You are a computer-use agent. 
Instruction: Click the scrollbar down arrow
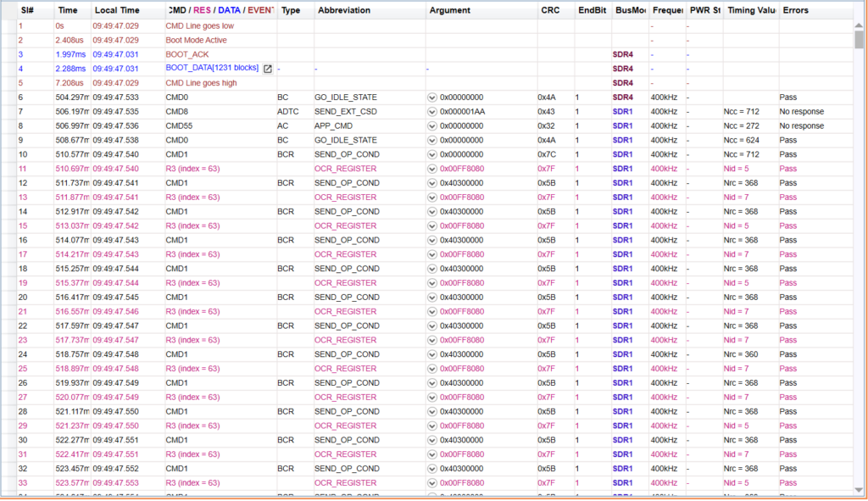pos(859,490)
